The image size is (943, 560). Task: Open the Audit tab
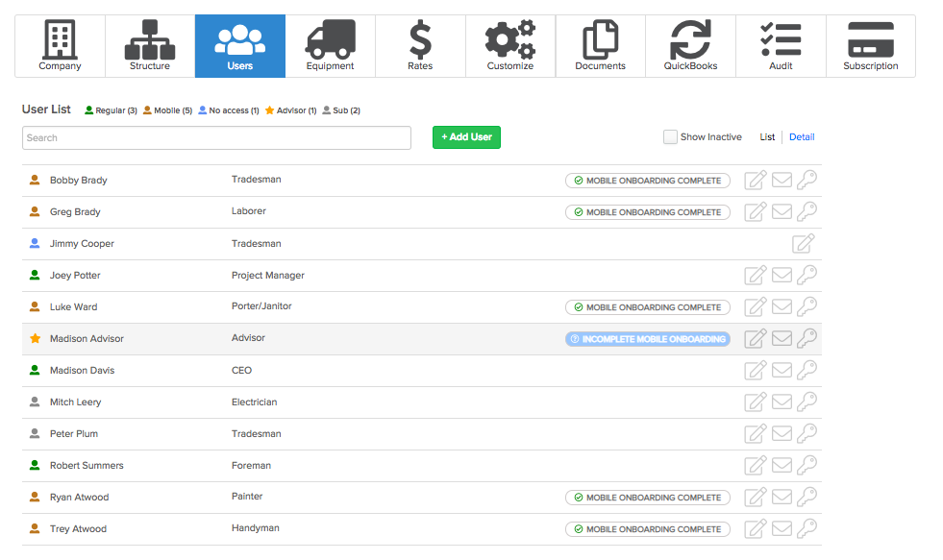781,46
